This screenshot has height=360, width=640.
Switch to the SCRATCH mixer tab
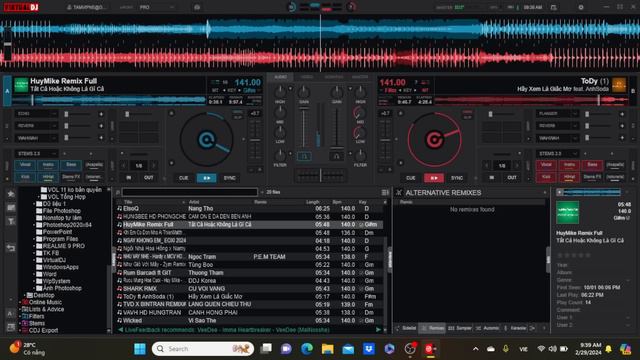coord(334,77)
